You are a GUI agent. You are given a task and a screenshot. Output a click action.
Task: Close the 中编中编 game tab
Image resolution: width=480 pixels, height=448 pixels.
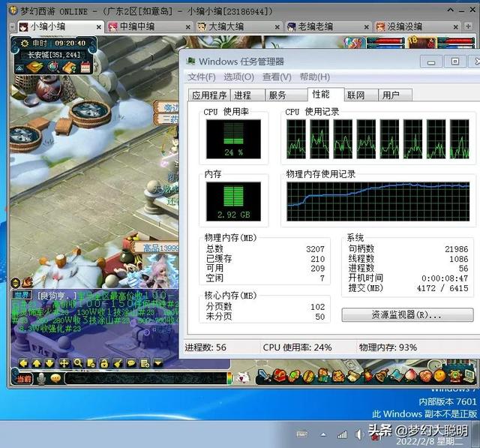coord(188,27)
